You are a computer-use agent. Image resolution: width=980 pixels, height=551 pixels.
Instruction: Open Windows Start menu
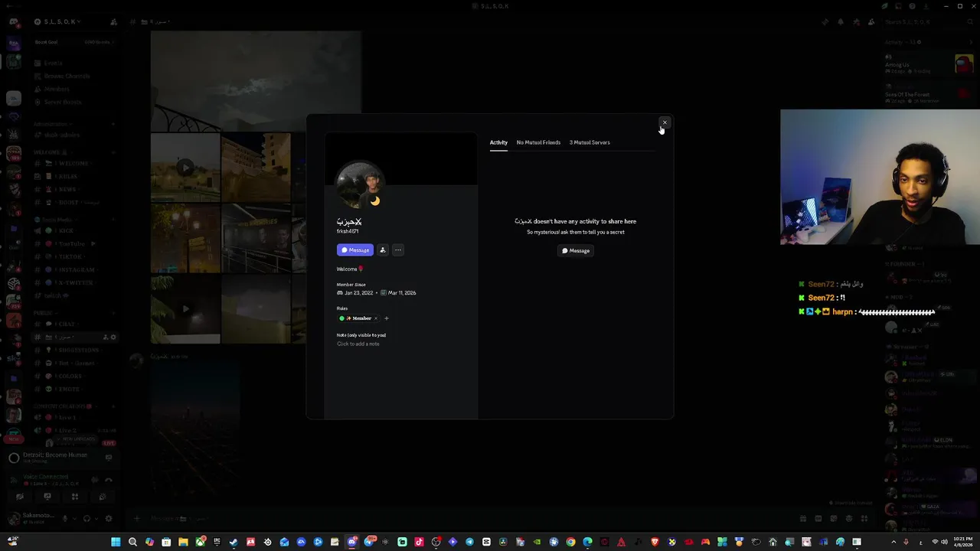point(116,542)
